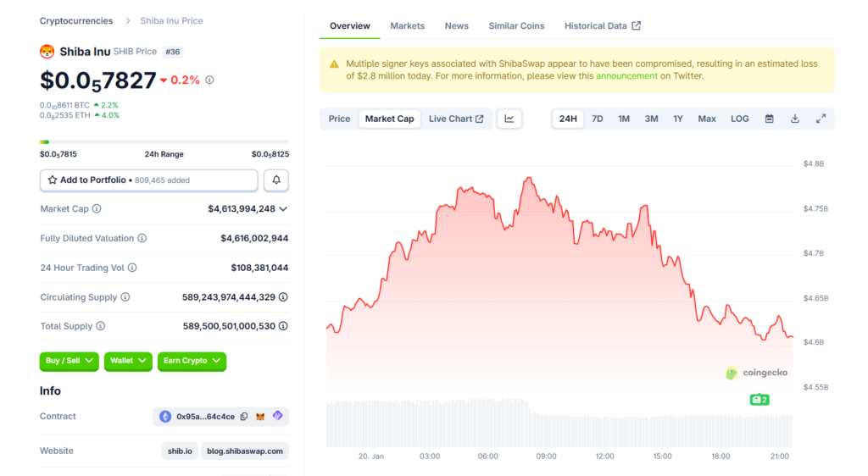Open the calendar date range picker
The image size is (868, 476).
click(769, 119)
